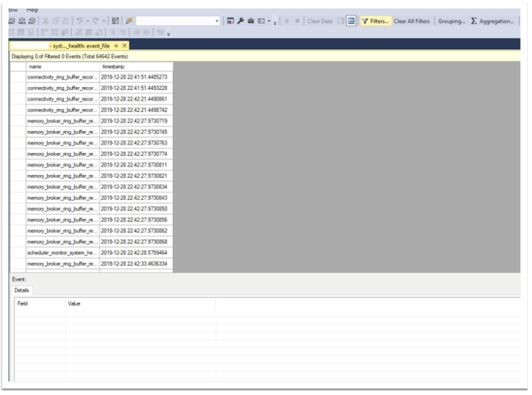Select the row with timestamp 22:42:27.9730811
Screen dimensions: 532x395
tap(92, 165)
